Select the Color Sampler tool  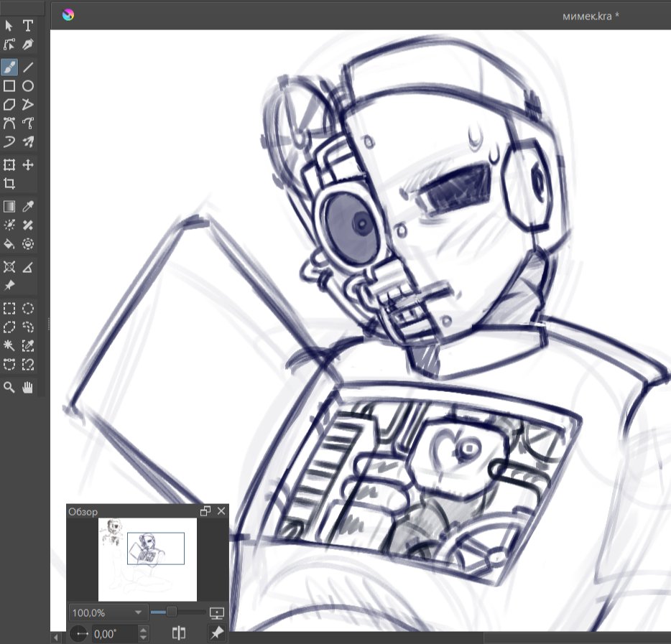pyautogui.click(x=28, y=206)
